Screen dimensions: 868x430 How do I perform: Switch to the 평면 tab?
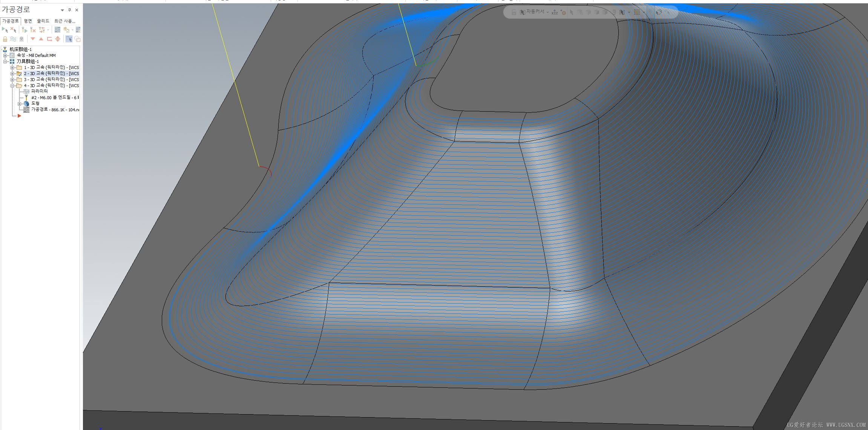[x=28, y=21]
